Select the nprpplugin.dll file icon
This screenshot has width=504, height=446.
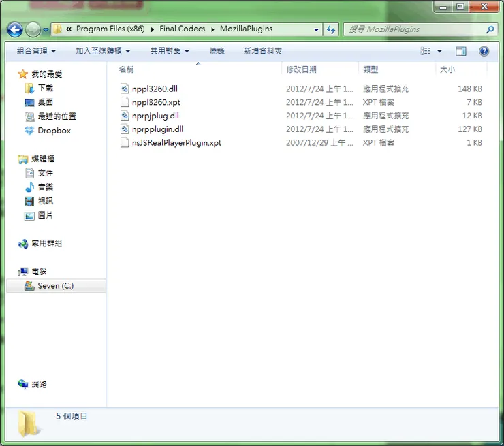125,129
